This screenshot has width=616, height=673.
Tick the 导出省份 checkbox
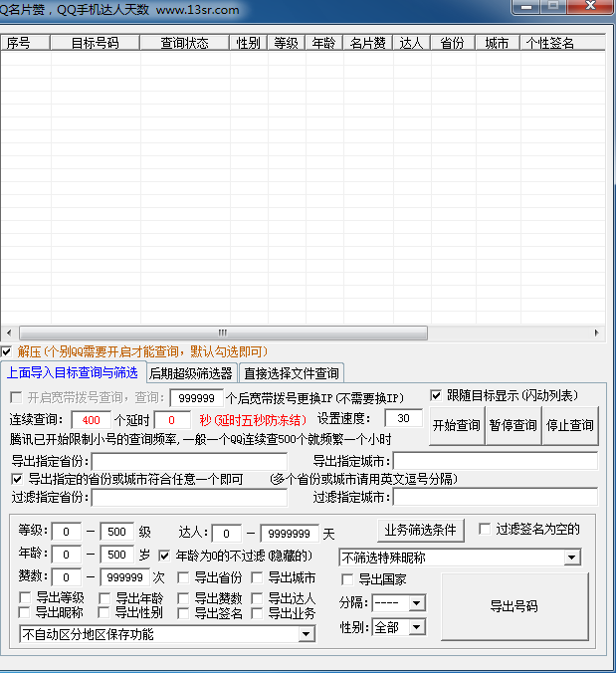(x=184, y=577)
